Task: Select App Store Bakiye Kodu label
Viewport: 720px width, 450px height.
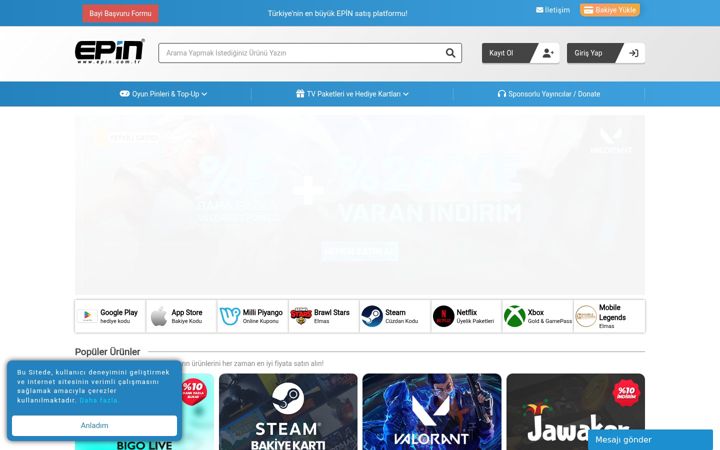Action: [187, 316]
